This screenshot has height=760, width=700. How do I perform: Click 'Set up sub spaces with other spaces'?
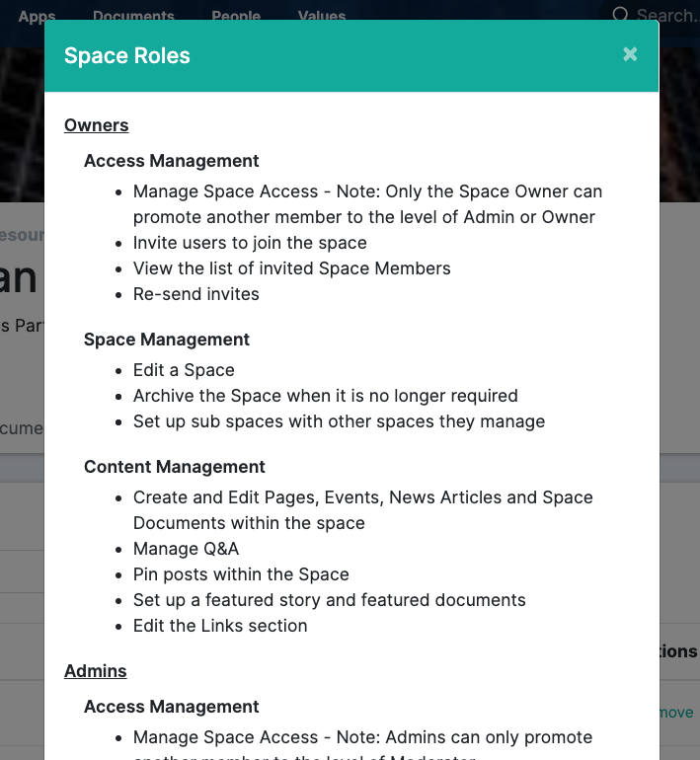340,421
